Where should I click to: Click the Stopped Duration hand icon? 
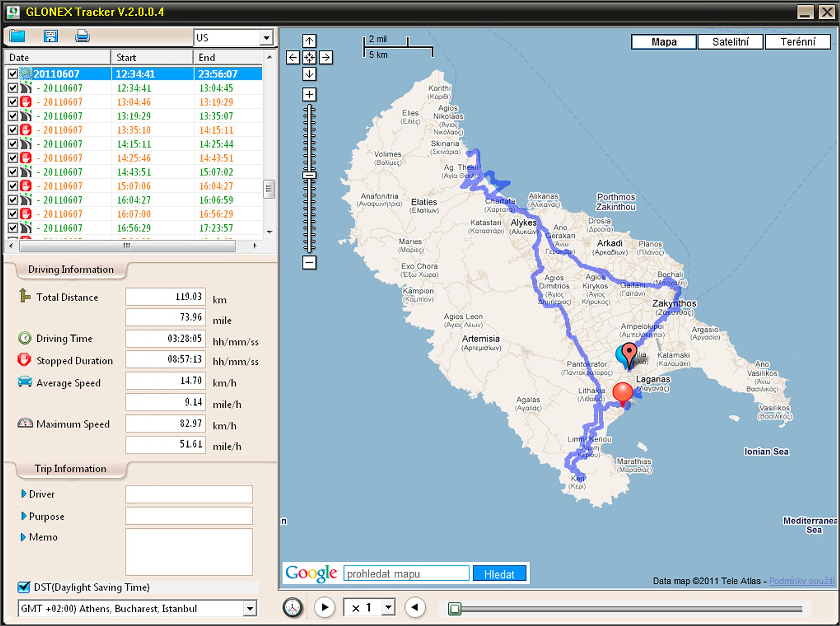pos(24,359)
